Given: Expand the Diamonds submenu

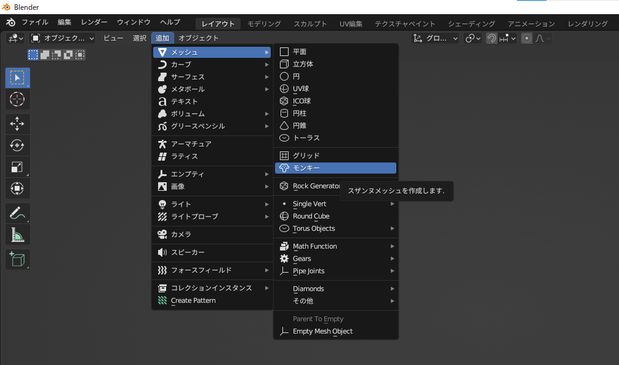Looking at the screenshot, I should pyautogui.click(x=336, y=289).
